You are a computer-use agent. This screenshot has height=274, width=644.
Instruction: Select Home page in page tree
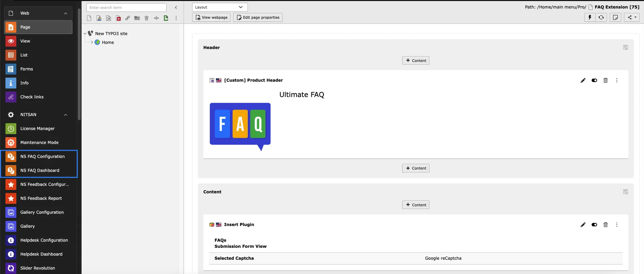[108, 43]
